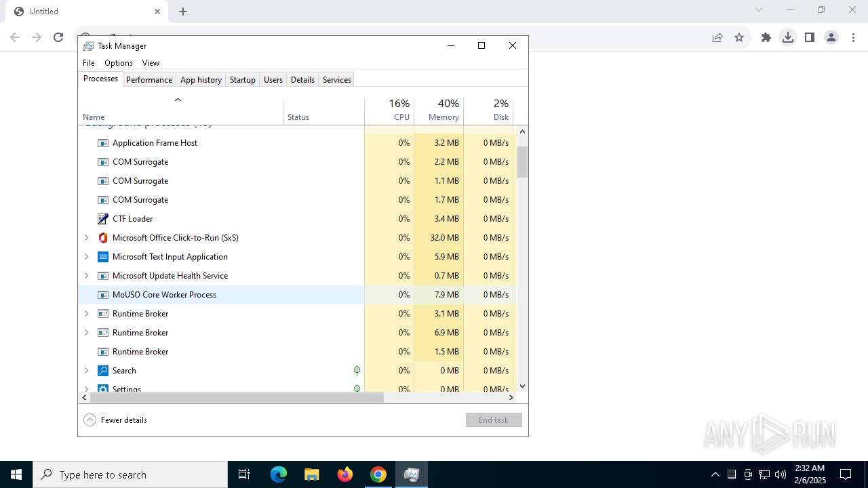This screenshot has height=488, width=868.
Task: Sort processes by the Disk column
Action: pos(488,111)
